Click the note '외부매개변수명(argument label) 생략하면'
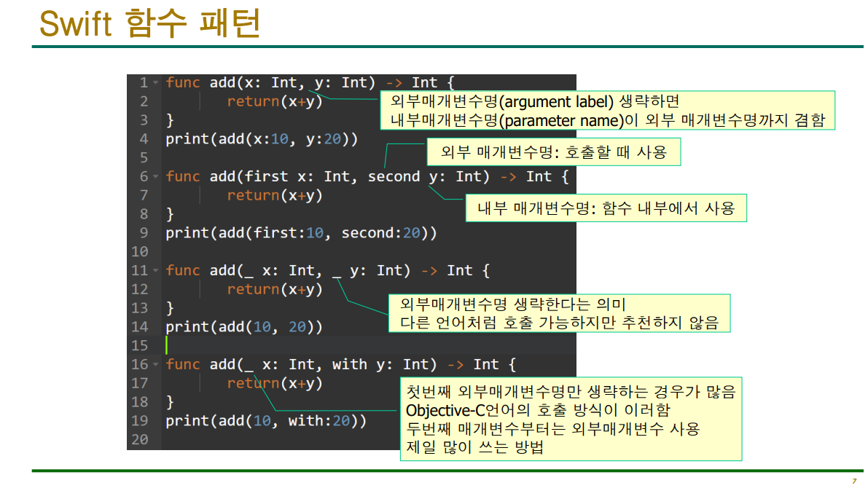Viewport: 868px width, 488px height. (x=535, y=102)
